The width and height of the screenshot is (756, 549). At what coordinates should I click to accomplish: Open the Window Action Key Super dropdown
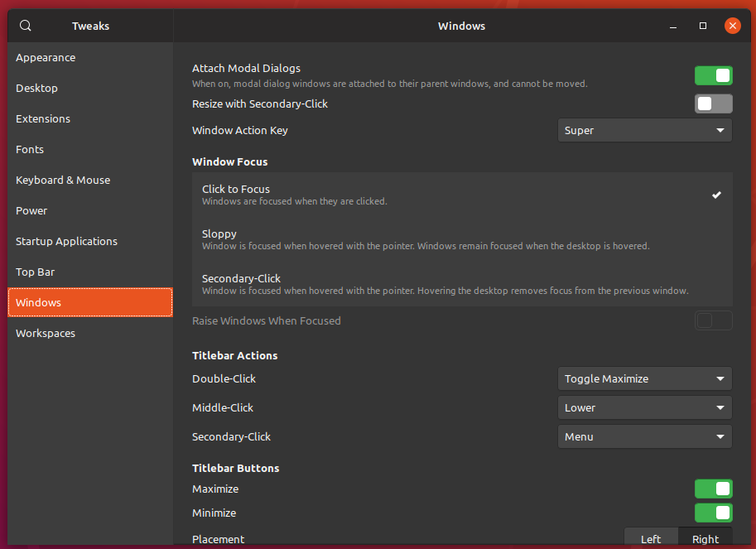[644, 131]
